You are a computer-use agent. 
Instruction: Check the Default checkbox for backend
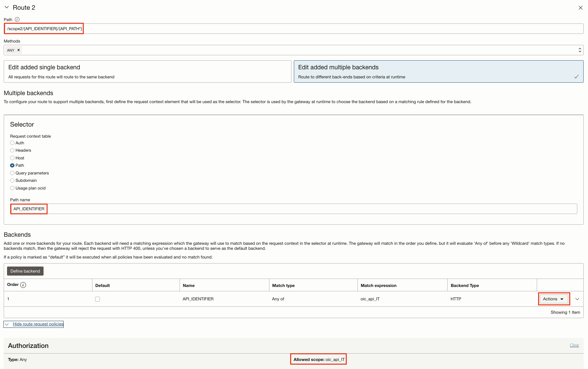[x=97, y=299]
